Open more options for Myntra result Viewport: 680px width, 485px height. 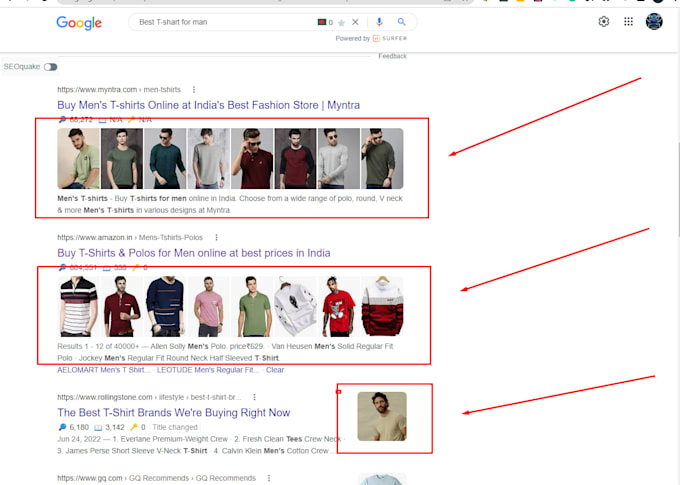[x=194, y=90]
